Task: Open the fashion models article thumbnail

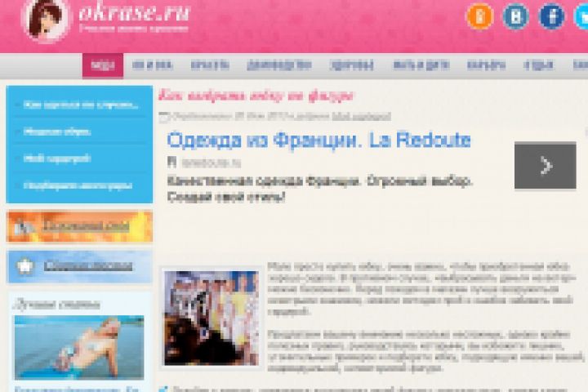Action: click(212, 318)
